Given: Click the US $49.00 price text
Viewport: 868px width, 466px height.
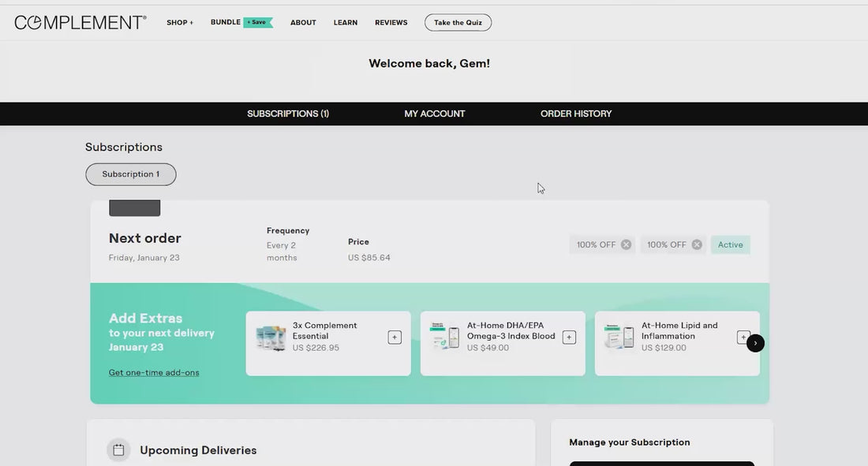Looking at the screenshot, I should [488, 348].
